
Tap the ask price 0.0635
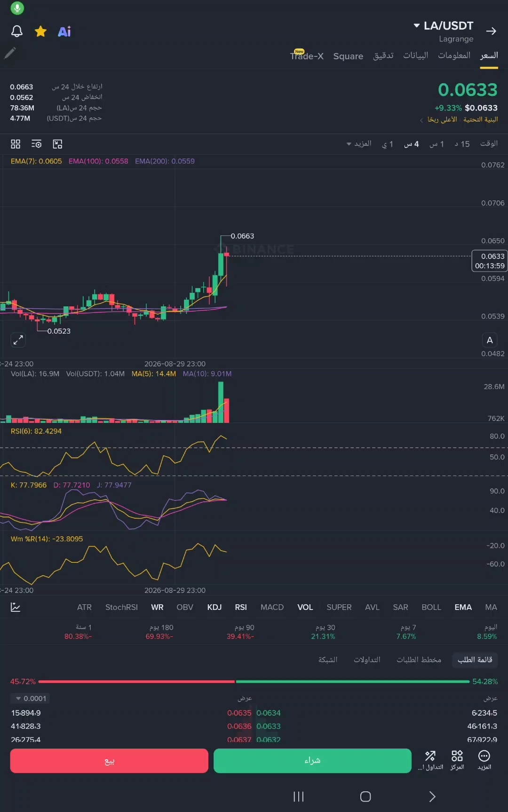click(239, 713)
